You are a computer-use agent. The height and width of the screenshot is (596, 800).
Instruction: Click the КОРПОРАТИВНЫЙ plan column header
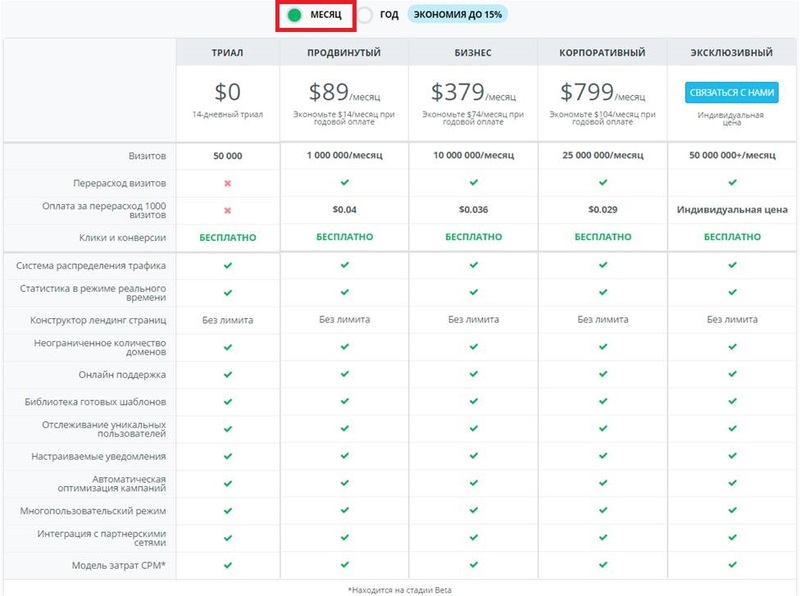(603, 53)
